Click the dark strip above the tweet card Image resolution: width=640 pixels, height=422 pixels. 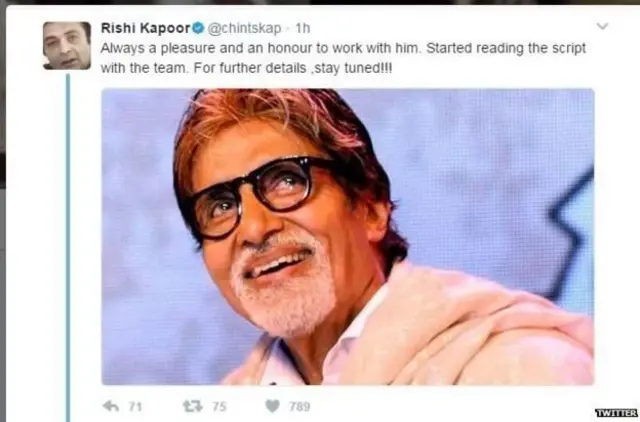(320, 3)
